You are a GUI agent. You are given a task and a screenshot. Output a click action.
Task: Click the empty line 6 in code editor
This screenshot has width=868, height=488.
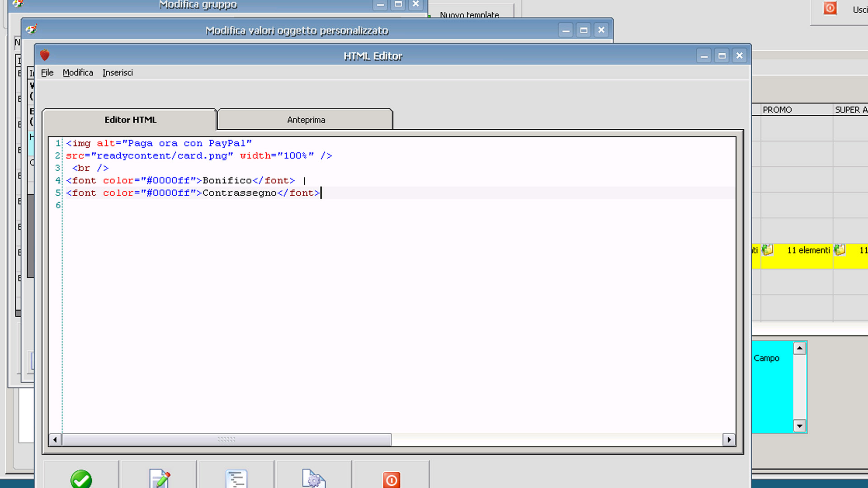tap(398, 205)
